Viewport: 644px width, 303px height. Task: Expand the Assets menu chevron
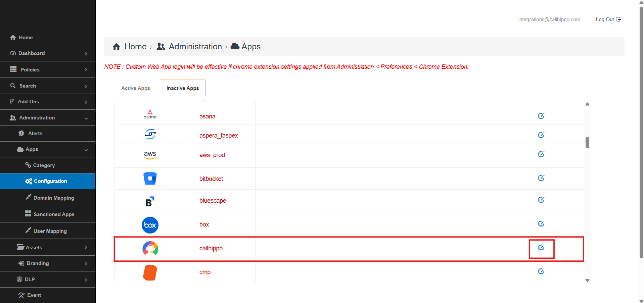[86, 248]
